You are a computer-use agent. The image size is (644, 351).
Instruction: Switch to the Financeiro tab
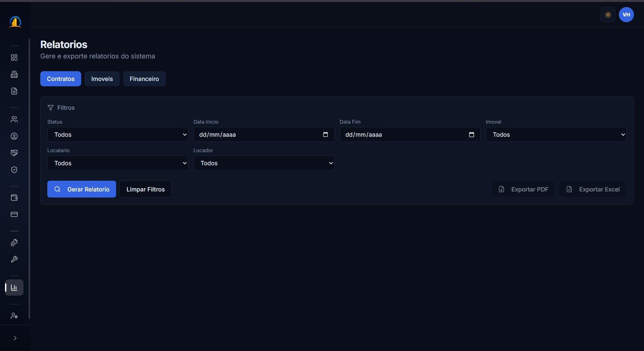(x=144, y=79)
